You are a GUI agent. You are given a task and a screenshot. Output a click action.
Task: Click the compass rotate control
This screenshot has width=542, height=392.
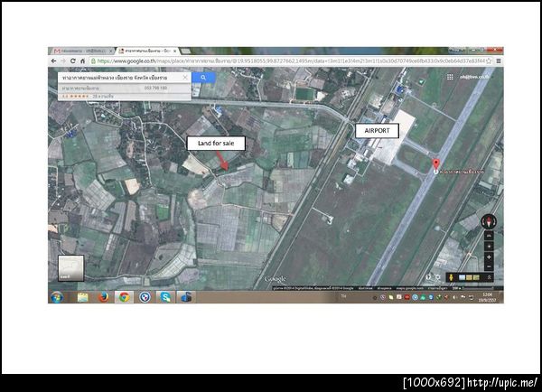pos(489,221)
